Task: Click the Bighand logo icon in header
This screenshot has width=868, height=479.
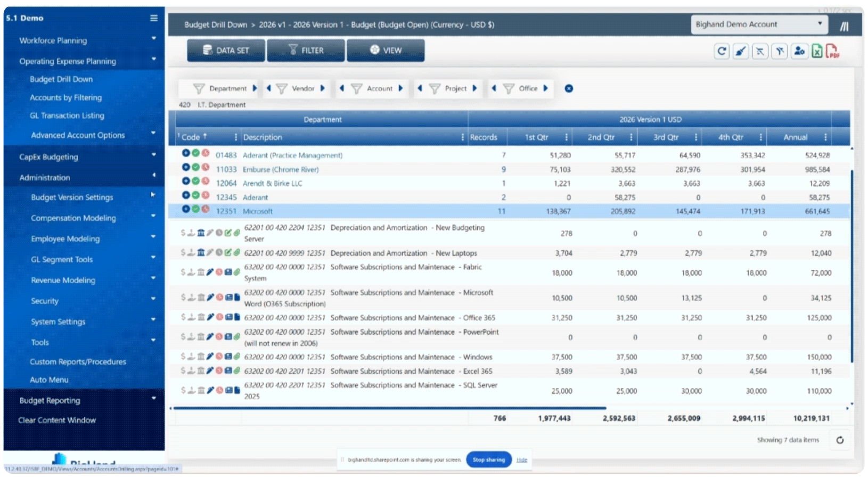Action: pyautogui.click(x=844, y=26)
